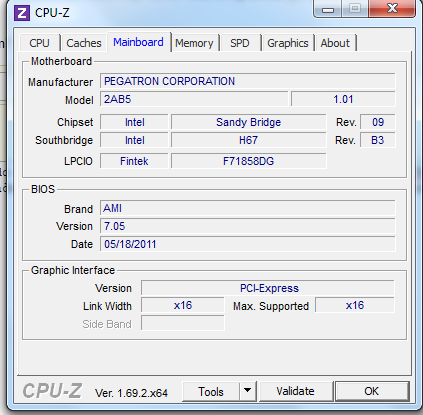Image resolution: width=423 pixels, height=415 pixels.
Task: Click the LPCIO vendor Fintek field
Action: click(134, 161)
